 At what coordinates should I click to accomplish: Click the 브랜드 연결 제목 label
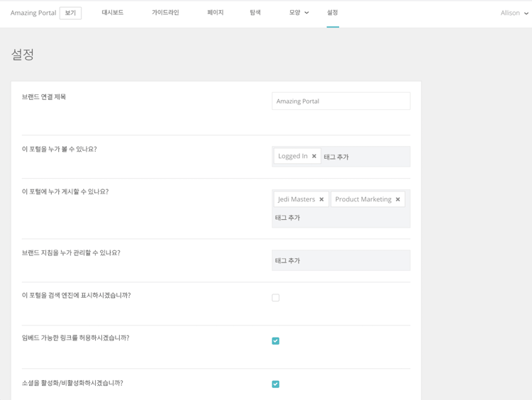point(44,97)
